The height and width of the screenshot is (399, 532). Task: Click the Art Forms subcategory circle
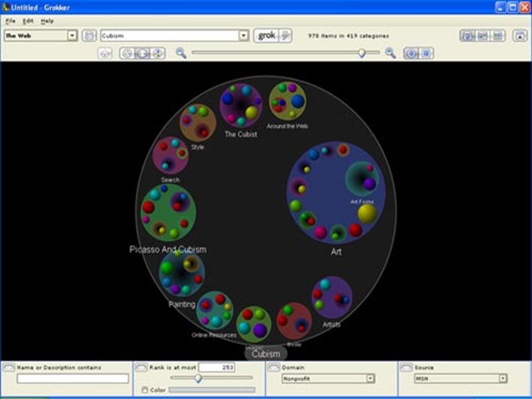(x=362, y=179)
